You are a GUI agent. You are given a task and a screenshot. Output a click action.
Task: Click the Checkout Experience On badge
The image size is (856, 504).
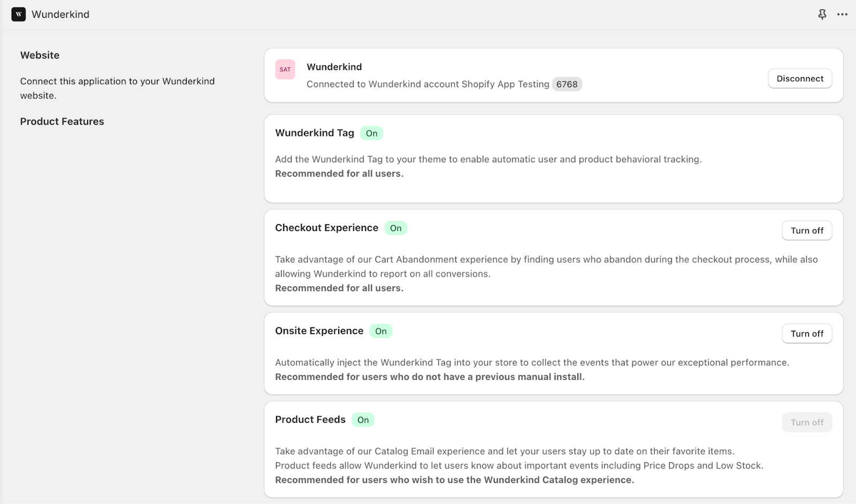tap(395, 228)
